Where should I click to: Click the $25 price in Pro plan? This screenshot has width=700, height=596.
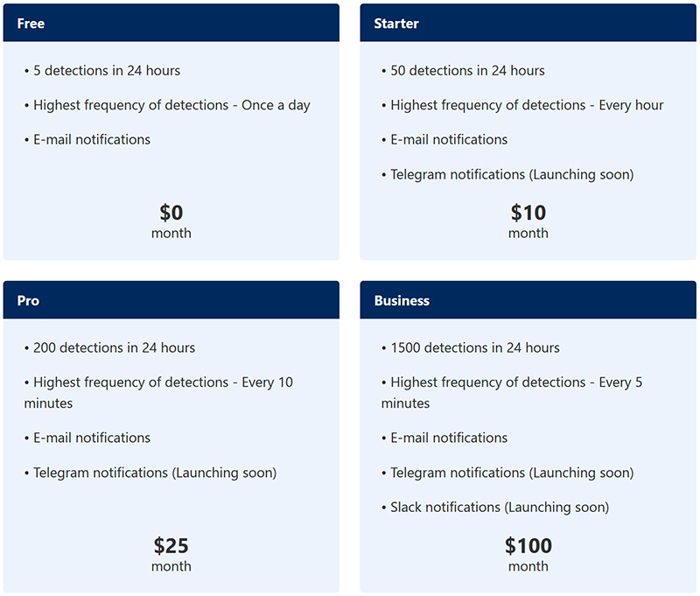point(171,546)
